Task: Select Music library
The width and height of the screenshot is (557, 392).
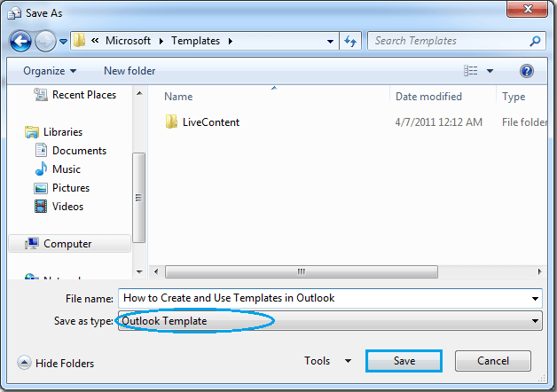Action: pos(67,169)
